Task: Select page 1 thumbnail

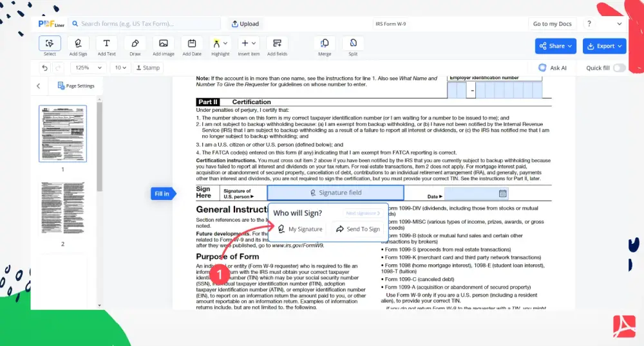Action: (x=63, y=134)
